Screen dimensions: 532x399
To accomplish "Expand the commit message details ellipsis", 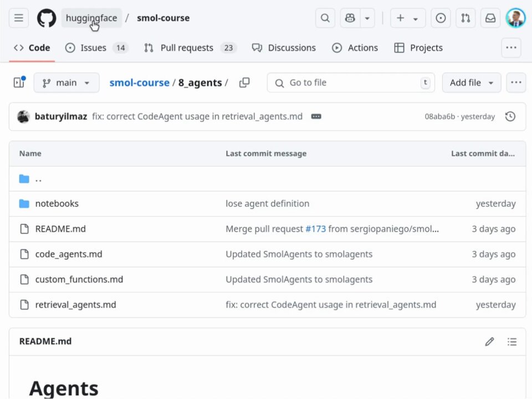I will [316, 116].
